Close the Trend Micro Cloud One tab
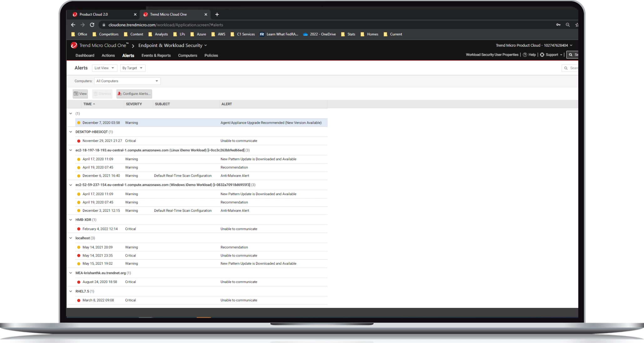 pyautogui.click(x=206, y=14)
